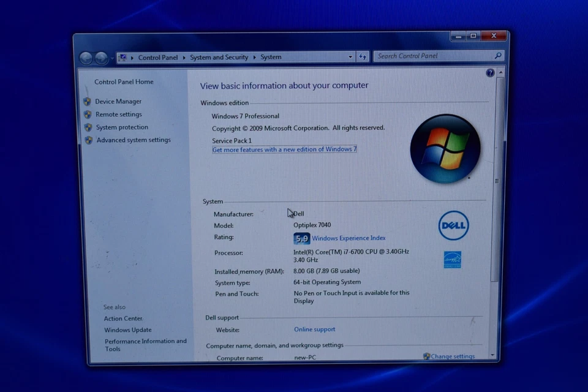The height and width of the screenshot is (392, 588).
Task: Click the shield icon beside Advanced system settings
Action: coord(89,140)
